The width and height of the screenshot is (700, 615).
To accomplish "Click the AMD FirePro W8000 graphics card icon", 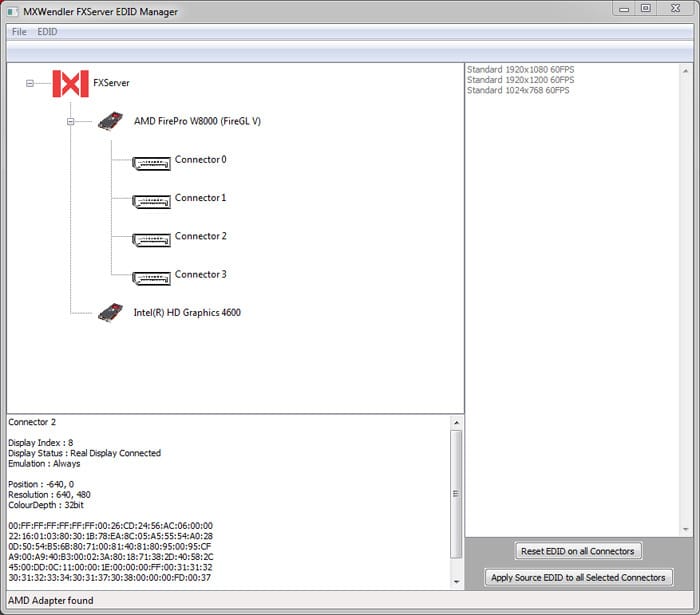I will [x=110, y=122].
